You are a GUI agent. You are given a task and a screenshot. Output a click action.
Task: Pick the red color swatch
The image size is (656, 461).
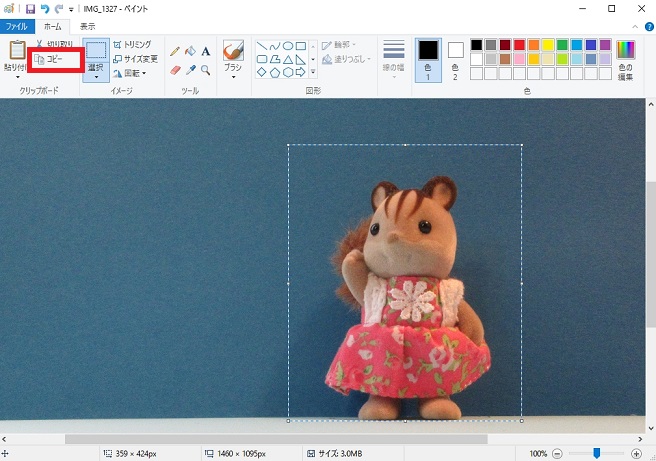coord(519,45)
